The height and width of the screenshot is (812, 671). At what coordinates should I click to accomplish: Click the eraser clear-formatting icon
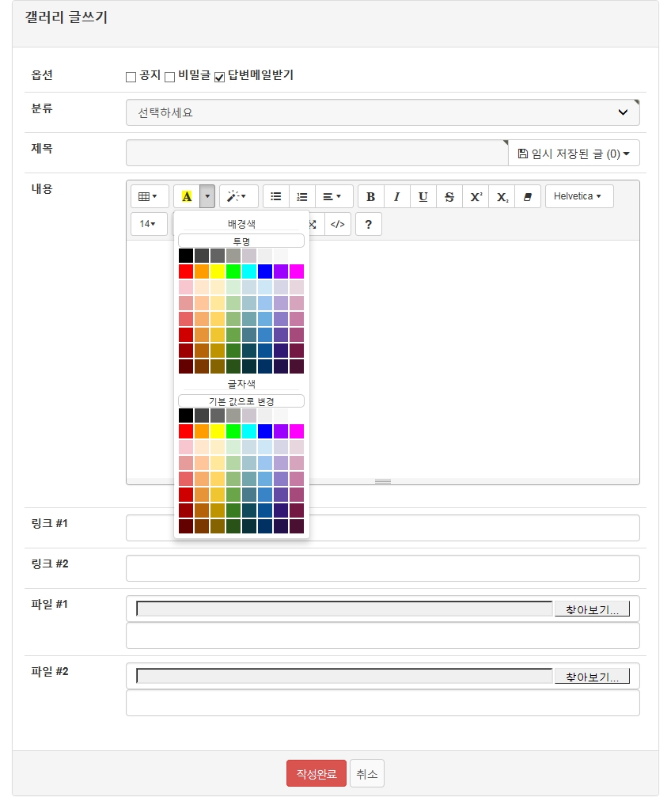coord(528,196)
